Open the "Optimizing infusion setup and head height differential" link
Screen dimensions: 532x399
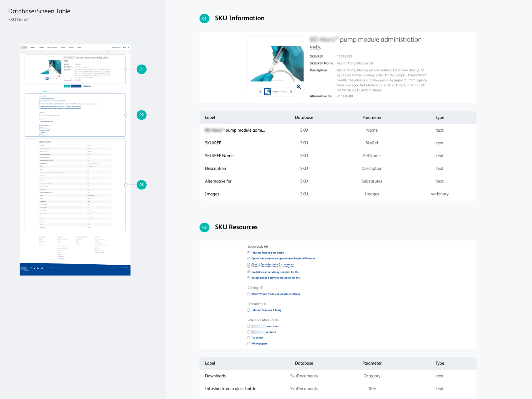[x=283, y=258]
